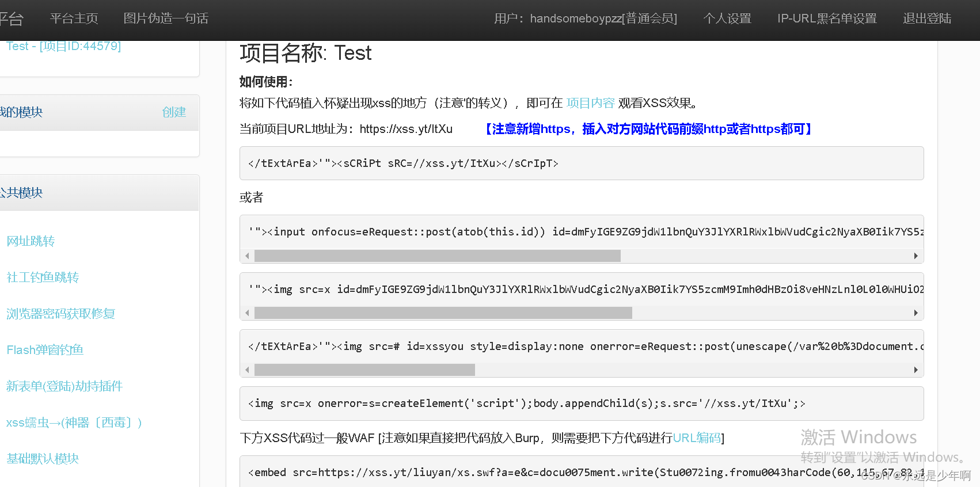Open the 浏览器密码获取修复 module
The height and width of the screenshot is (487, 980).
click(60, 314)
